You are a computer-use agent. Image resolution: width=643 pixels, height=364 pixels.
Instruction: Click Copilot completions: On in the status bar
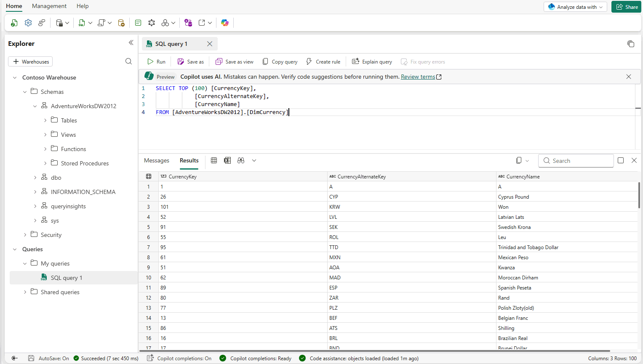(x=179, y=359)
